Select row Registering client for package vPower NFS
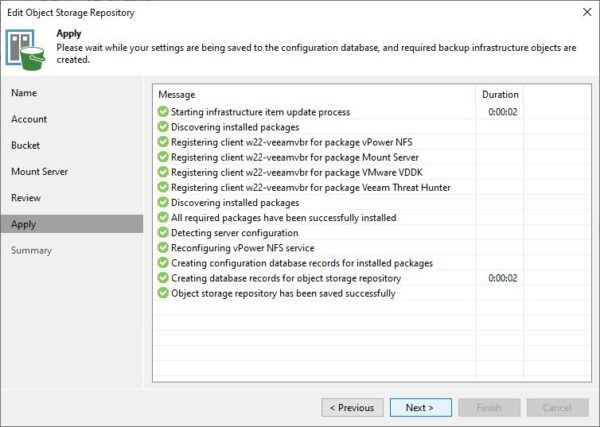The width and height of the screenshot is (600, 427). 372,142
